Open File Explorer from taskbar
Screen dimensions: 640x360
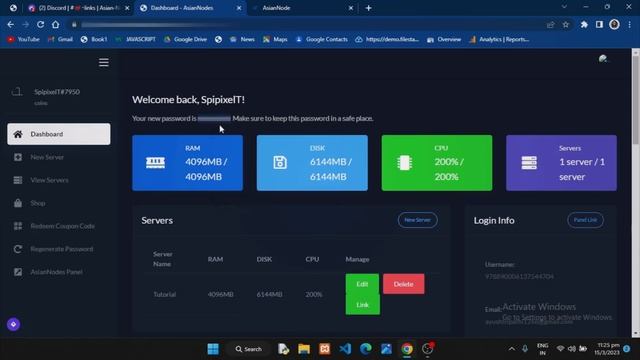click(x=304, y=349)
